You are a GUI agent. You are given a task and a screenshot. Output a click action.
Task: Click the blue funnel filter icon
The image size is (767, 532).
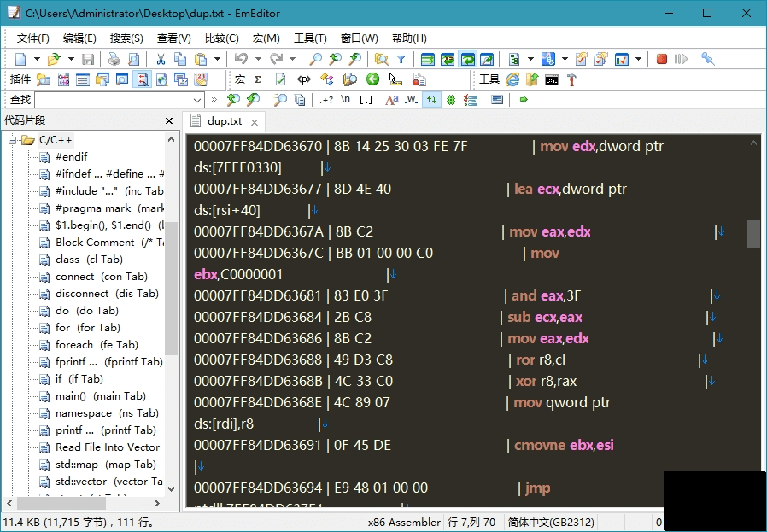point(401,59)
